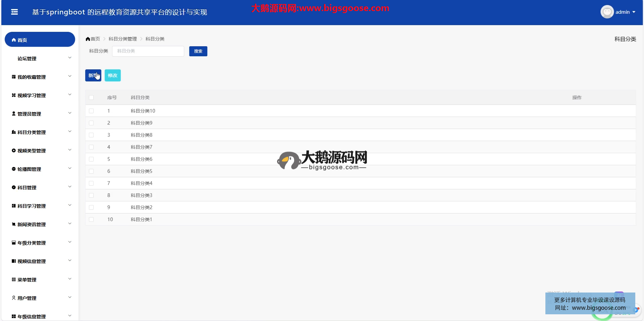Screen dimensions: 644x321
Task: Click the 修改 edit button
Action: (112, 75)
